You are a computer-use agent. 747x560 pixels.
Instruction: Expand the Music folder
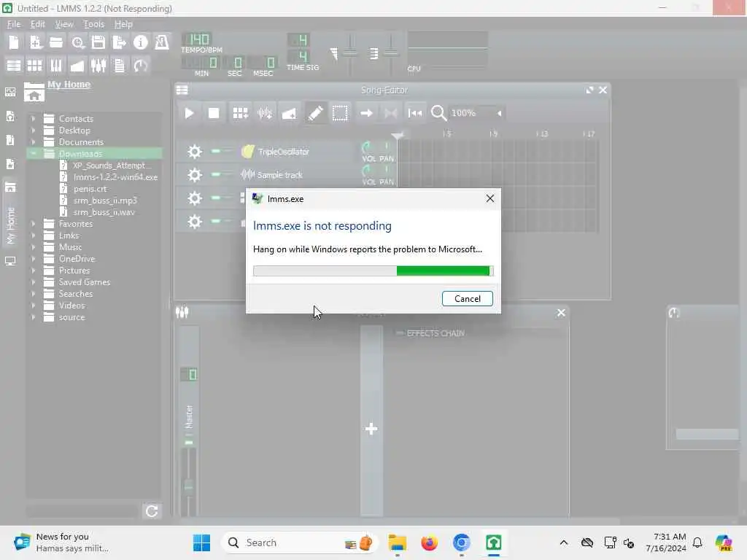[x=33, y=247]
